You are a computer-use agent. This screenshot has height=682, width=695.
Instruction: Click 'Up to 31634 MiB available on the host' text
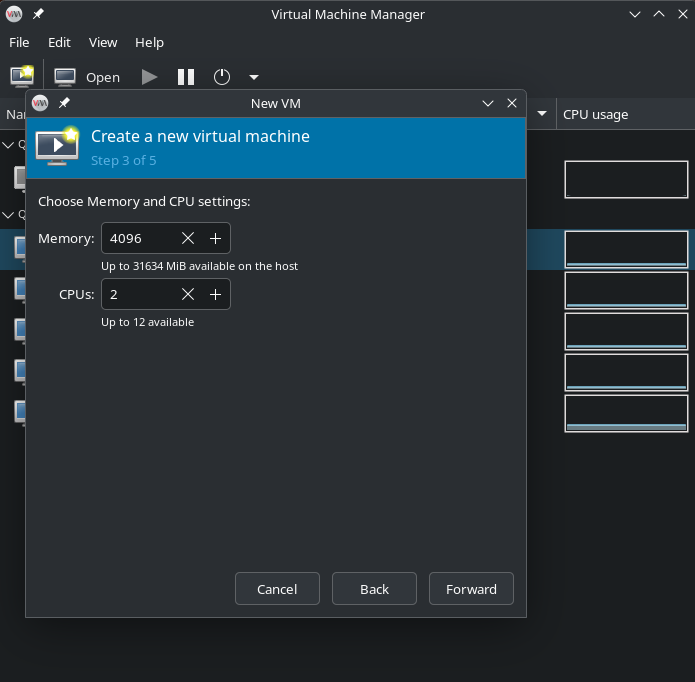(199, 266)
